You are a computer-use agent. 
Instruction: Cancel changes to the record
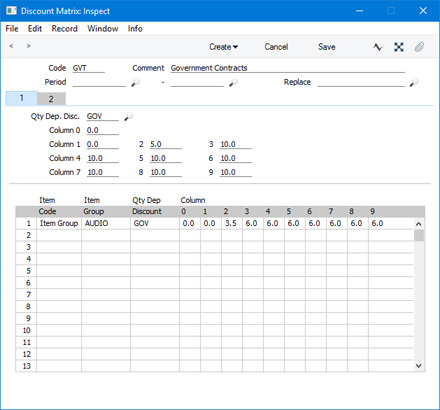point(276,47)
